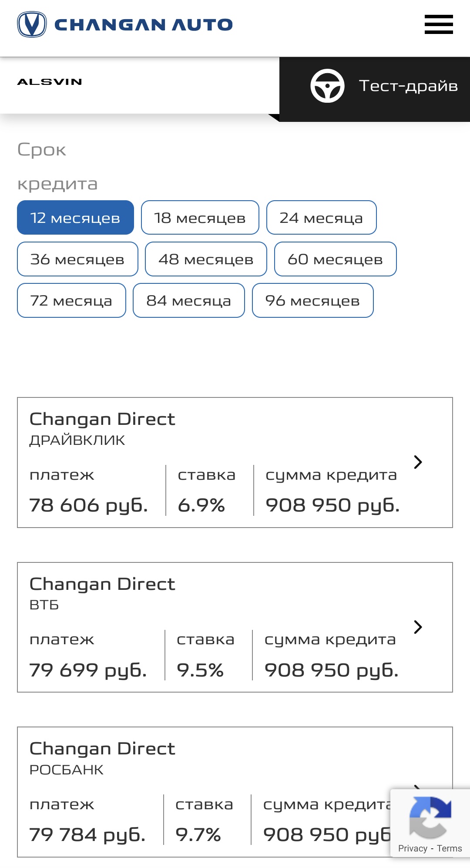Image resolution: width=470 pixels, height=868 pixels.
Task: Choose the 36 месяцев term option
Action: coord(77,259)
